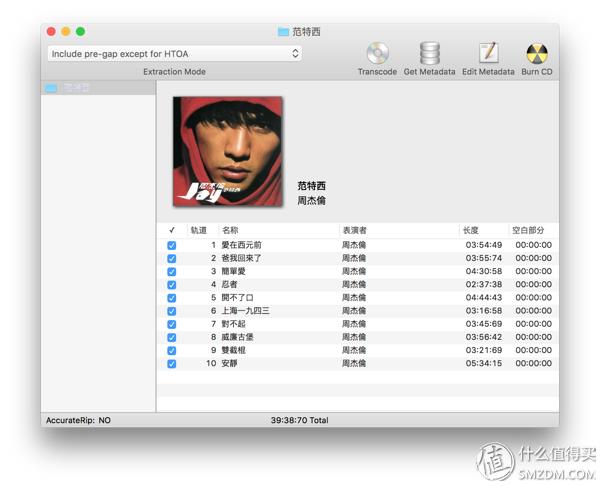Click the Burn CD icon
600x486 pixels.
click(537, 54)
